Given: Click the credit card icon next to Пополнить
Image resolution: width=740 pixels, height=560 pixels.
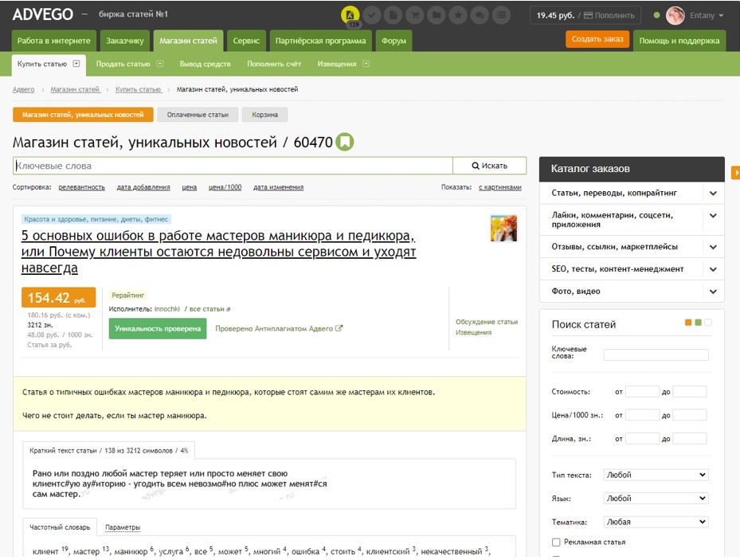Looking at the screenshot, I should [x=588, y=16].
